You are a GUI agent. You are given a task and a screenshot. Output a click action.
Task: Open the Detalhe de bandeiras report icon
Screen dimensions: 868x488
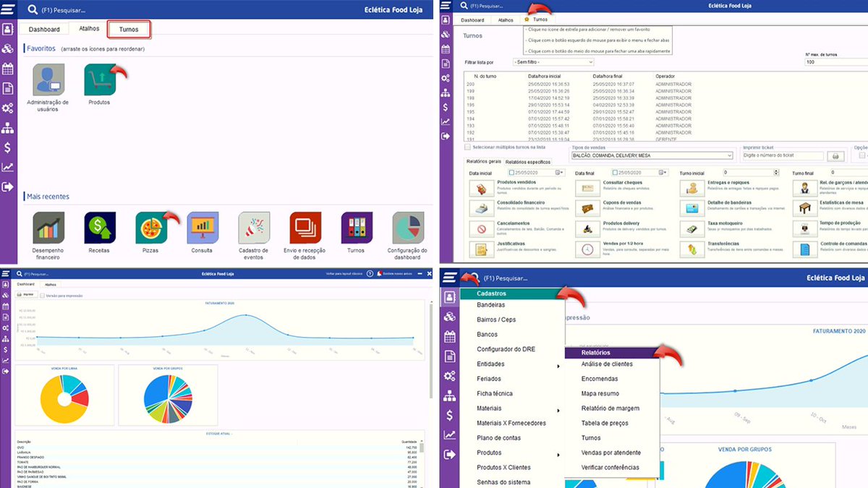(x=693, y=208)
